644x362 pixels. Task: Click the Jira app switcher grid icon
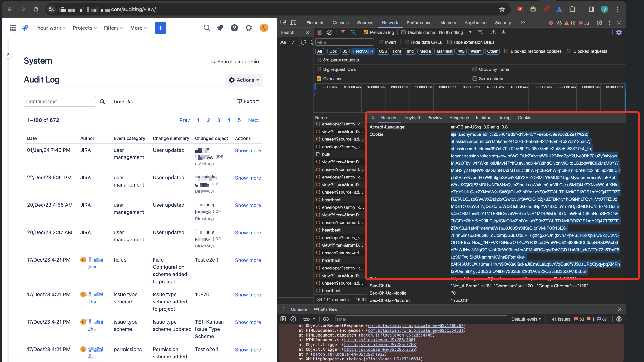pos(13,28)
